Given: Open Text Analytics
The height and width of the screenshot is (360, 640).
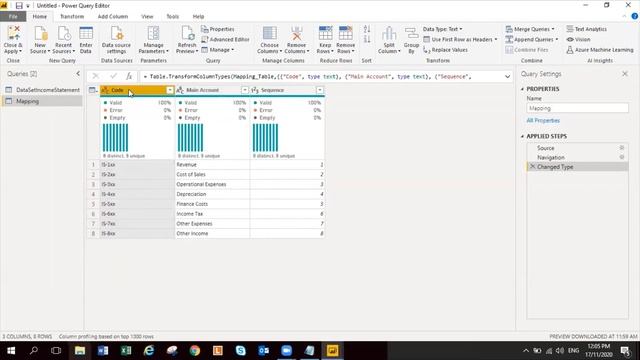Looking at the screenshot, I should (x=587, y=29).
